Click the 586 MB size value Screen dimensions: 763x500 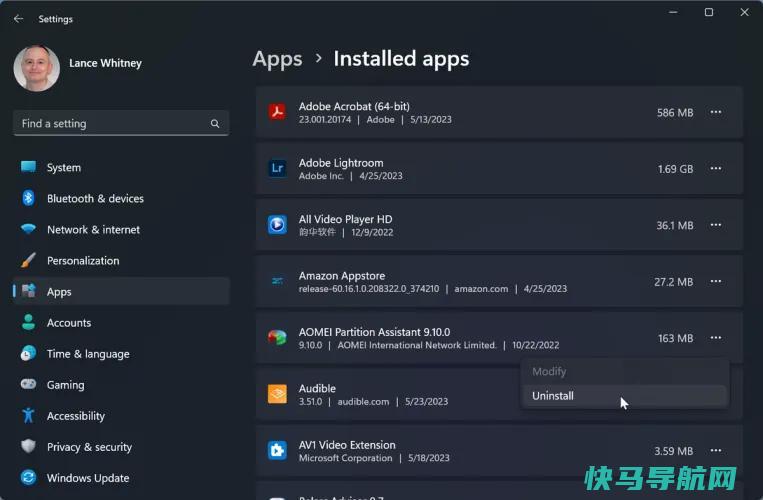(675, 113)
